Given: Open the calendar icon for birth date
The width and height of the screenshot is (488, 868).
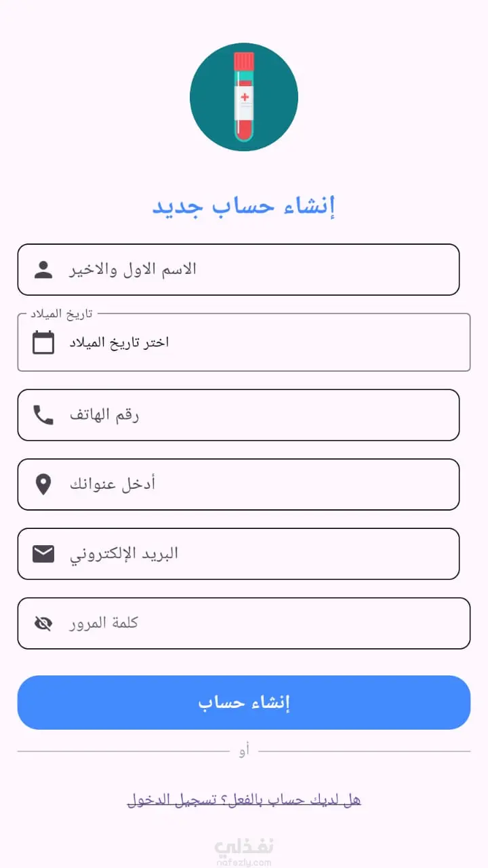Looking at the screenshot, I should [43, 342].
